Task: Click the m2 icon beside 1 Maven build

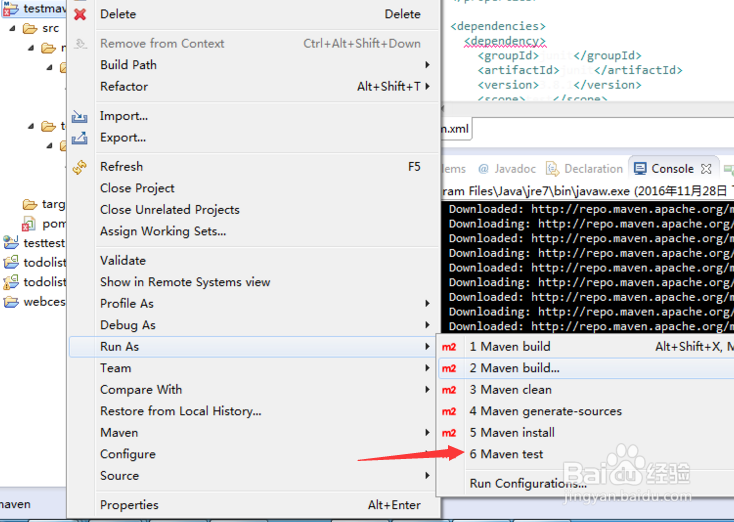Action: tap(449, 347)
